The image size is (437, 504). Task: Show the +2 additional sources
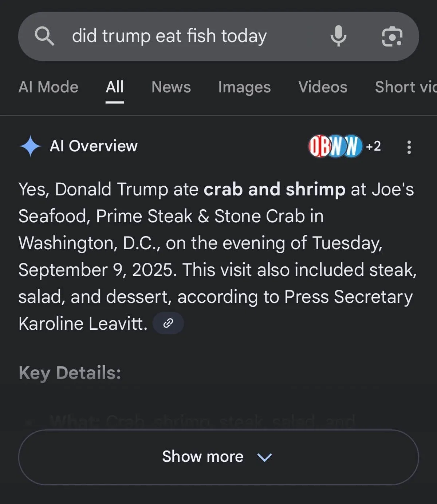[373, 146]
